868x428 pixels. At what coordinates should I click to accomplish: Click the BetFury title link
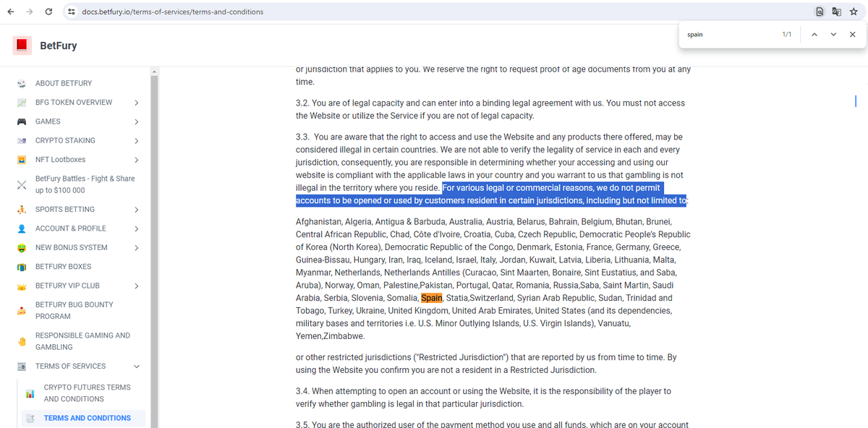[59, 46]
